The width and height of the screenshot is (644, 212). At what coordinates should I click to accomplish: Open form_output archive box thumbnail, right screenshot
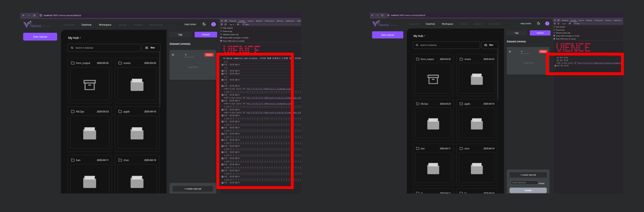(433, 79)
